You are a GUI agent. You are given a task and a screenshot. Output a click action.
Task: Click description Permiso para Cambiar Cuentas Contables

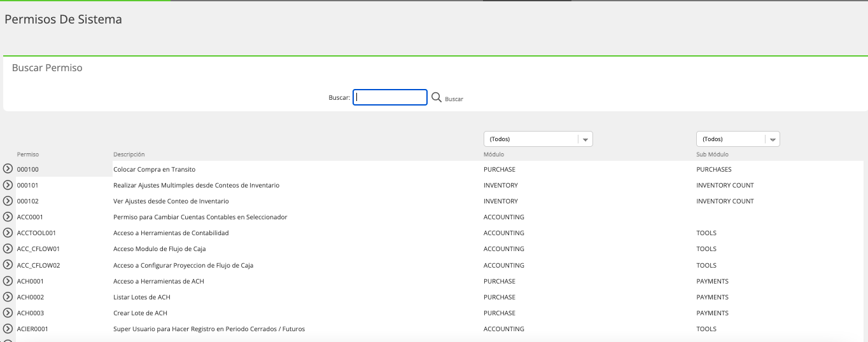(200, 217)
